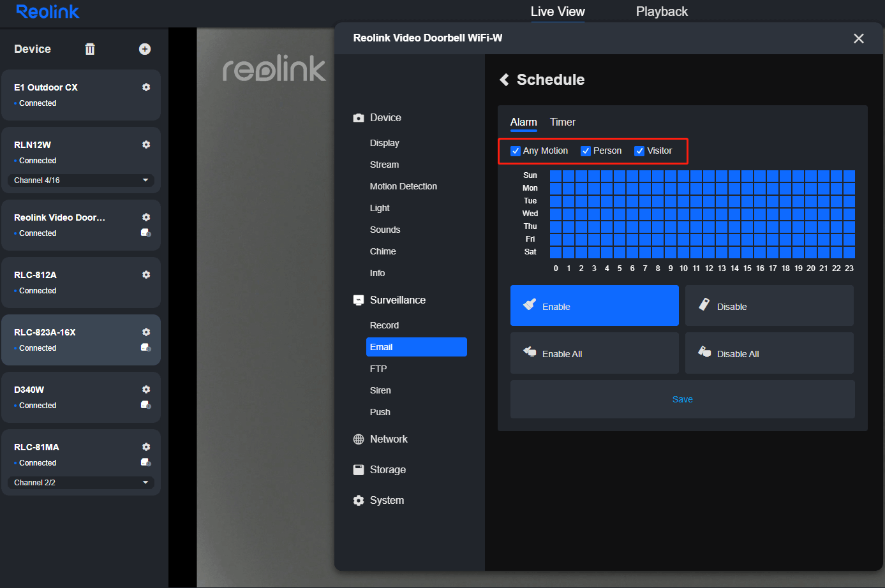Open settings gear for RLC-823A-16X
Image resolution: width=885 pixels, height=588 pixels.
[x=146, y=332]
